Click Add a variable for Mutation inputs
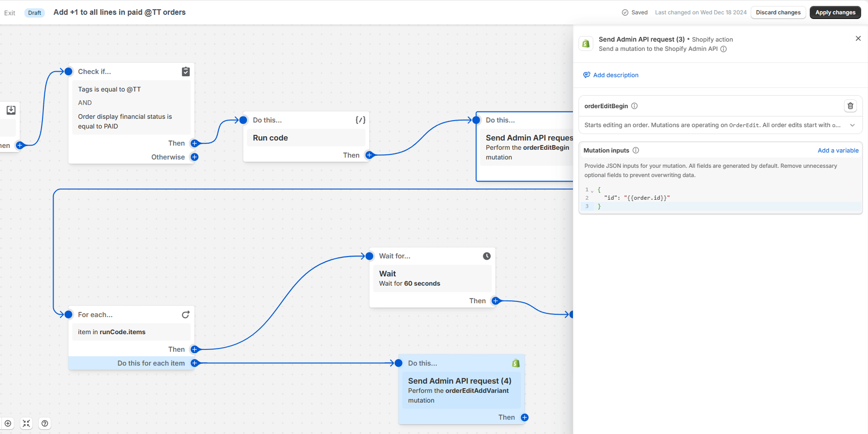Viewport: 868px width, 434px height. [x=838, y=150]
